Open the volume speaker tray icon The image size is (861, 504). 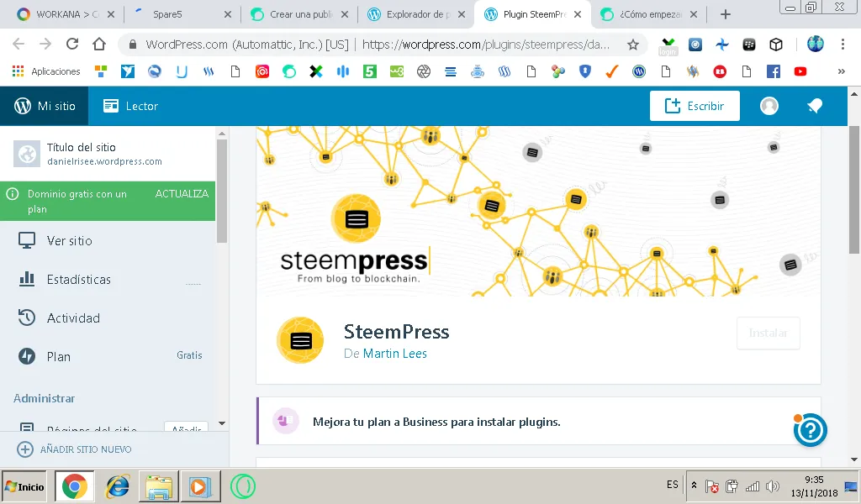point(773,486)
